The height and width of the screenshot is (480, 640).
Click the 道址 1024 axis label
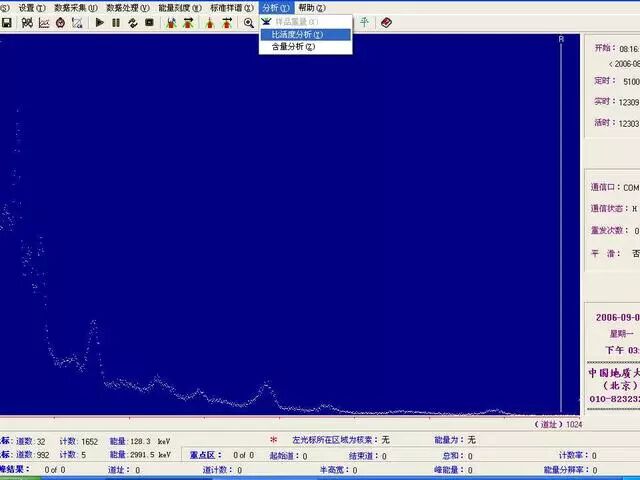coord(558,424)
